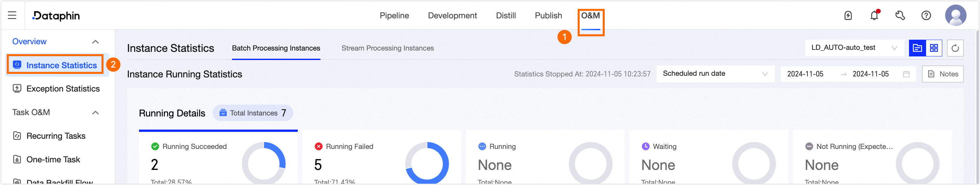Screen dimensions: 980x185
Task: Click the red Running Failed cross icon
Action: (x=318, y=146)
